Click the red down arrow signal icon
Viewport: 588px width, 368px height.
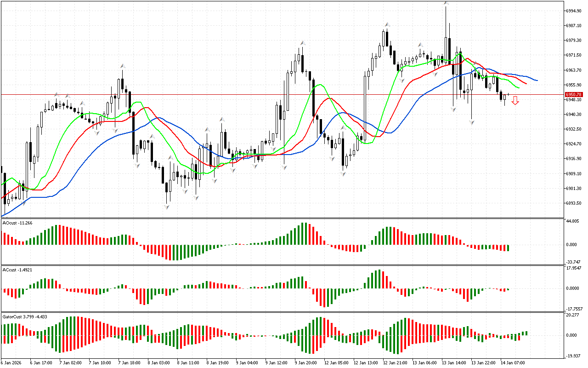click(x=515, y=100)
